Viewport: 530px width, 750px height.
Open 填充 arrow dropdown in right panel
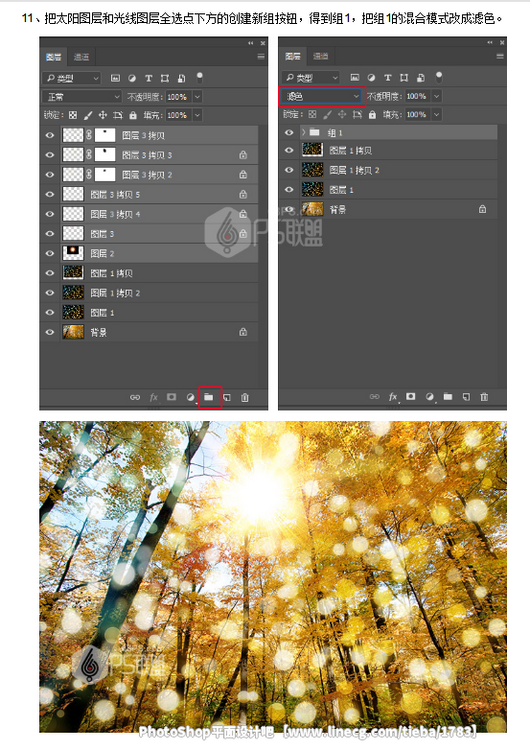pos(436,114)
